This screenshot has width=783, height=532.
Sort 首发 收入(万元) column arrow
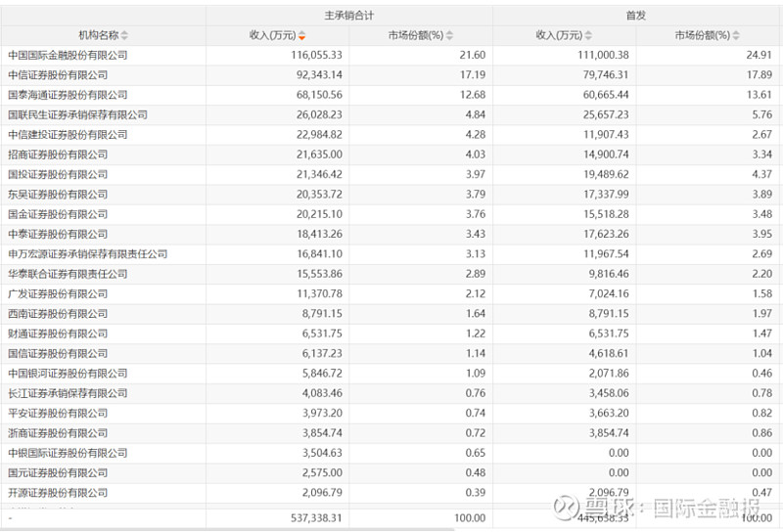[x=588, y=35]
